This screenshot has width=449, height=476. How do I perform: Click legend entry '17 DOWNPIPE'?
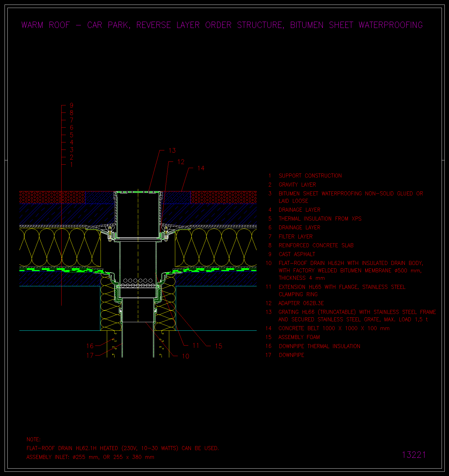pyautogui.click(x=285, y=355)
